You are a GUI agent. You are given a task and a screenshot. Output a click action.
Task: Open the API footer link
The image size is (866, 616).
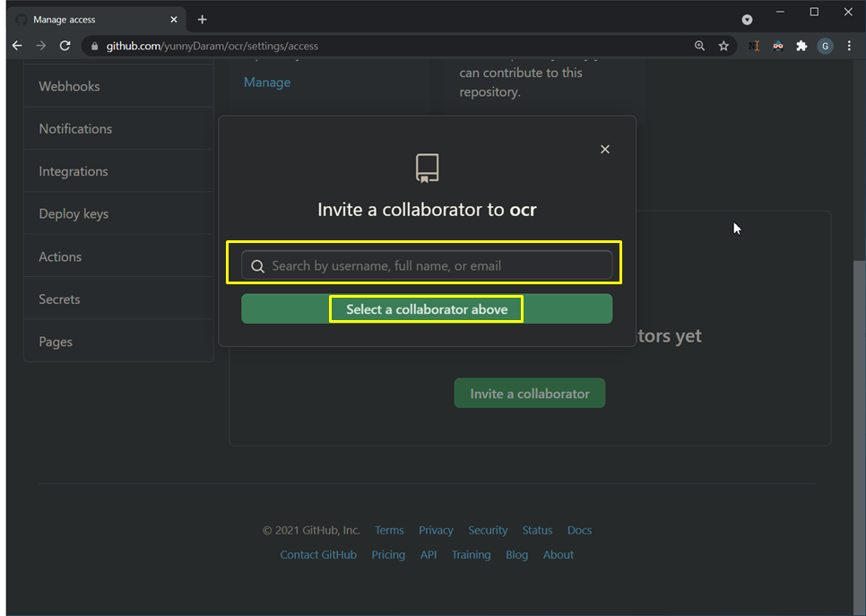tap(428, 555)
